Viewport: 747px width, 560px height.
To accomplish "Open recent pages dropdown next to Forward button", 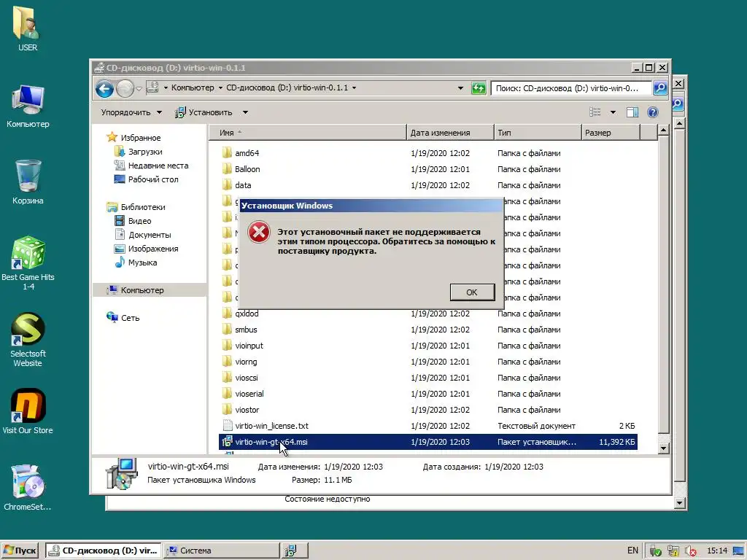I will coord(139,88).
